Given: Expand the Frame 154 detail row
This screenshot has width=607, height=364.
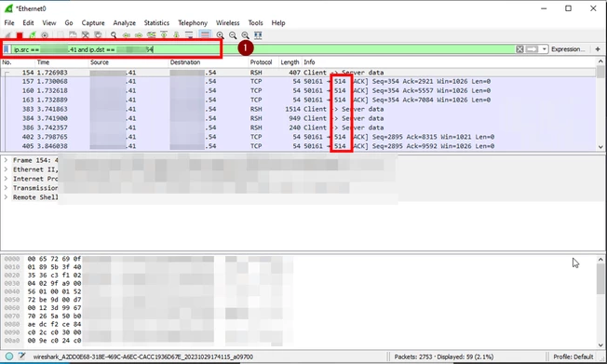Looking at the screenshot, I should pyautogui.click(x=6, y=160).
